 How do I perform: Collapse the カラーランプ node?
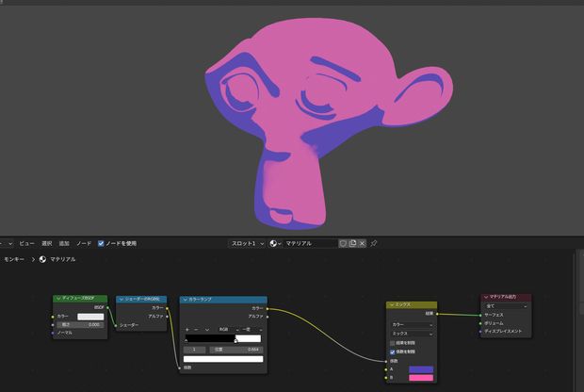click(x=185, y=300)
